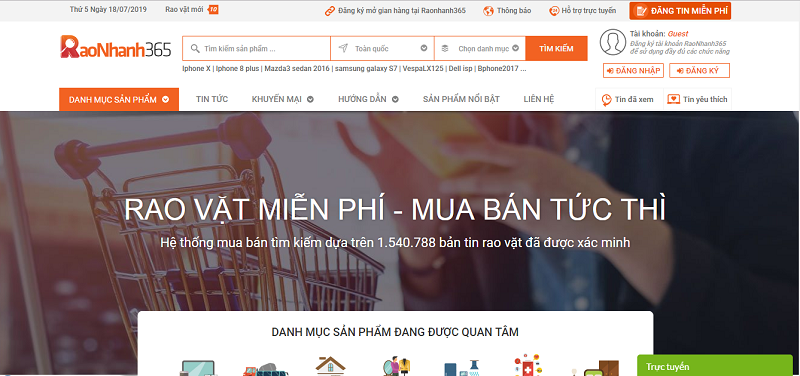The height and width of the screenshot is (376, 800).
Task: Click the Dell isp suggested keyword
Action: click(x=460, y=68)
